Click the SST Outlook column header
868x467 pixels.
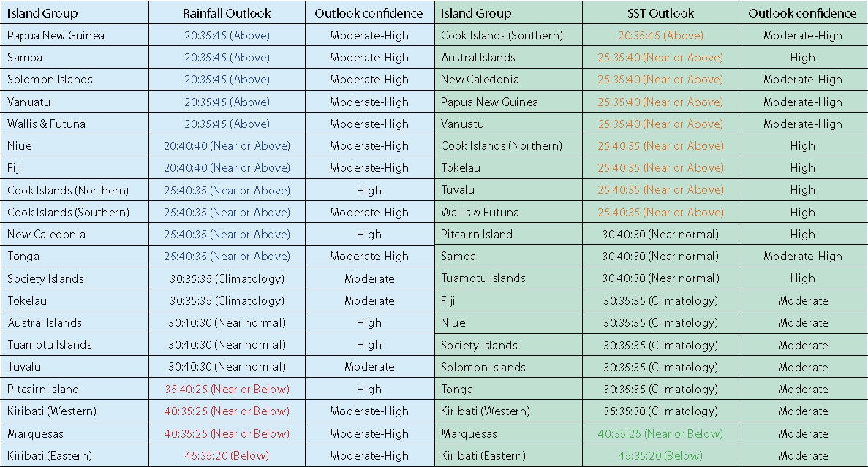click(x=660, y=13)
